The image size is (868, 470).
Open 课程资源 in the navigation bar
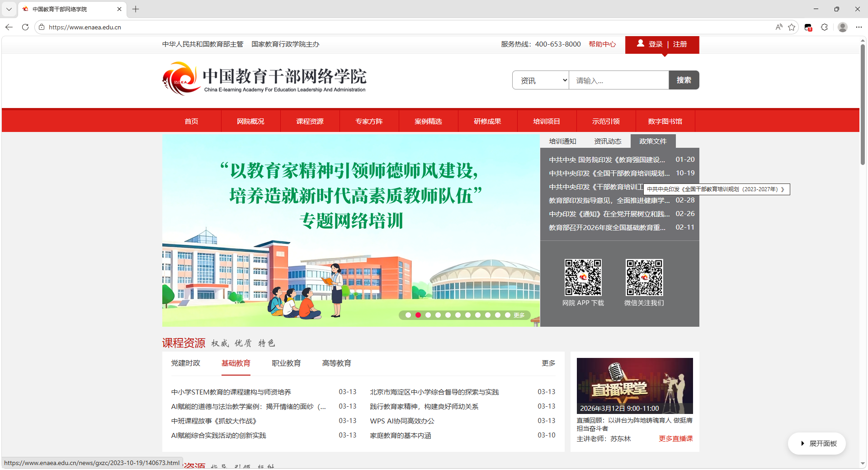pos(310,121)
